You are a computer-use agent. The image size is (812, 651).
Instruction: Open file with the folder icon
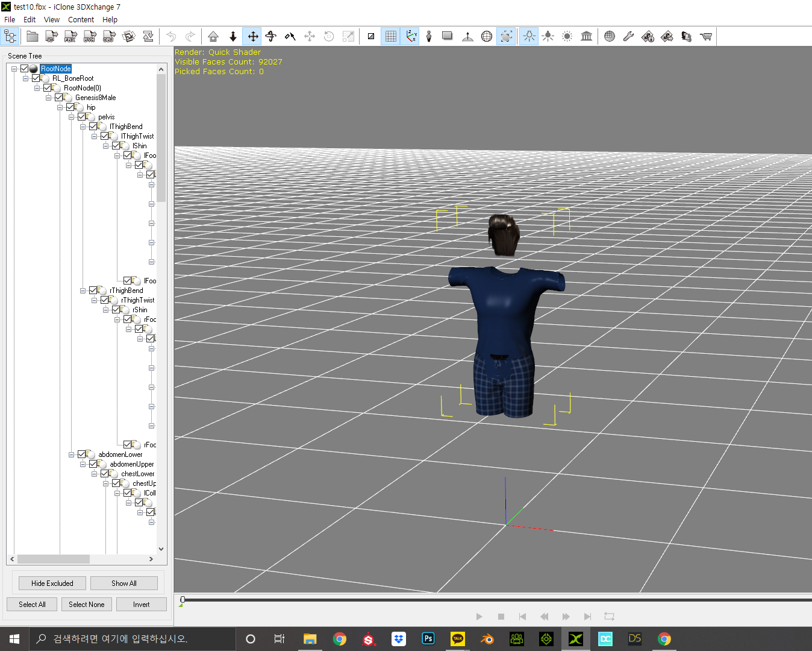(33, 37)
